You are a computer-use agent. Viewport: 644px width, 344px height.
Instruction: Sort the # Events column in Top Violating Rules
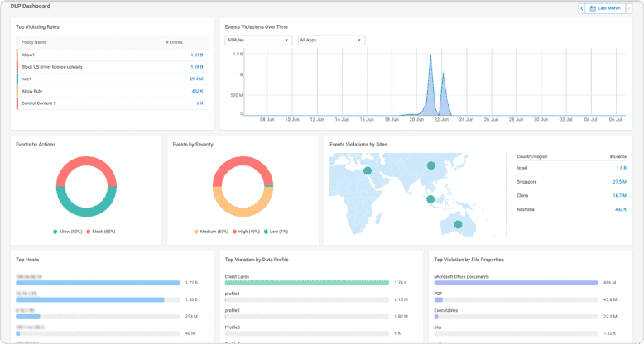(x=174, y=42)
